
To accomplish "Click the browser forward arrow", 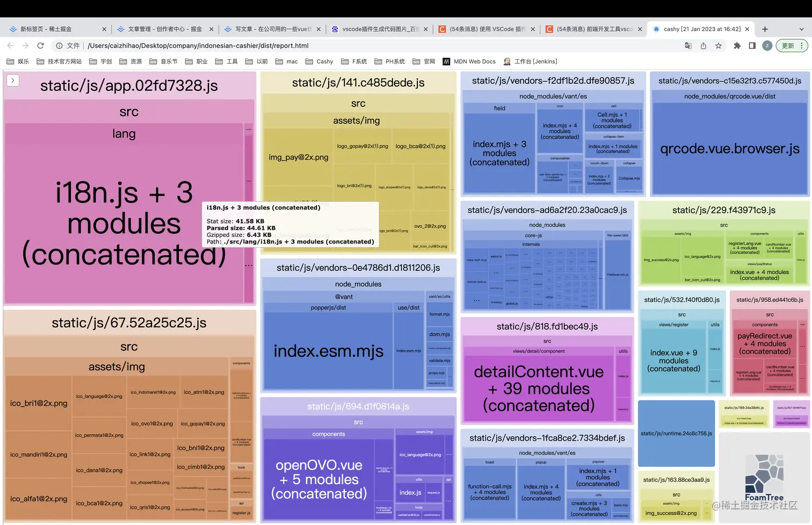I will [25, 46].
